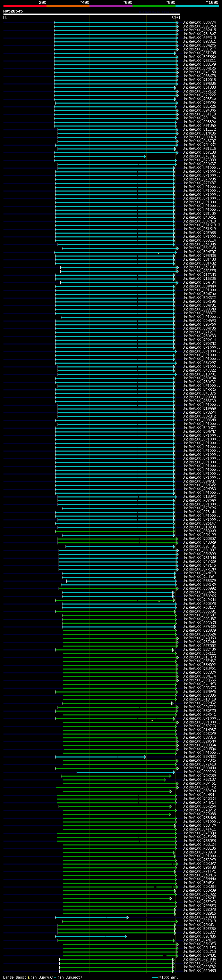The width and height of the screenshot is (222, 980).
Task: Select the UniRef100_Q5CYU7 label
Action: coord(199,267)
